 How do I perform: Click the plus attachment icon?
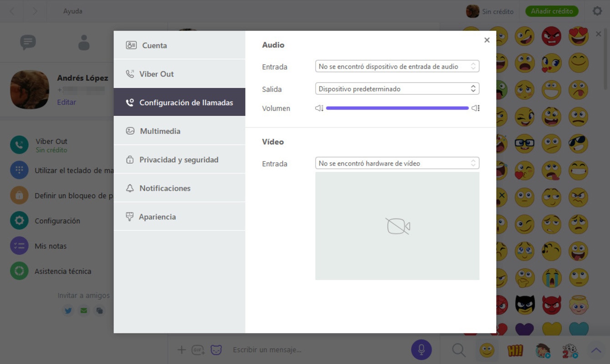tap(181, 350)
